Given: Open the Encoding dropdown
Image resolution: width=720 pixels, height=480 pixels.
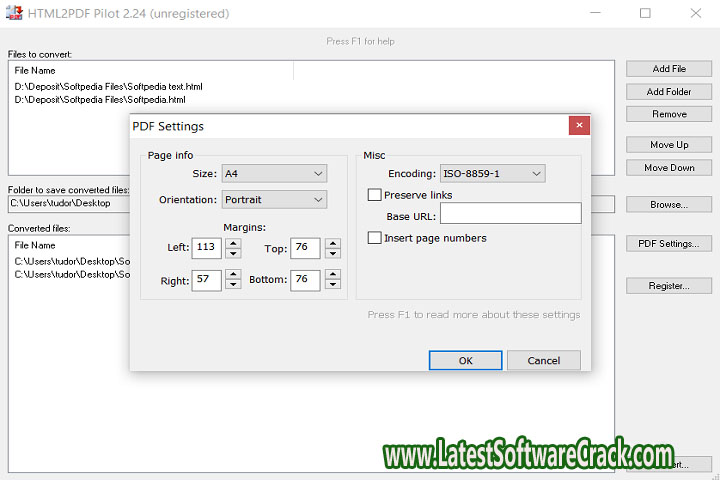Looking at the screenshot, I should coord(492,174).
